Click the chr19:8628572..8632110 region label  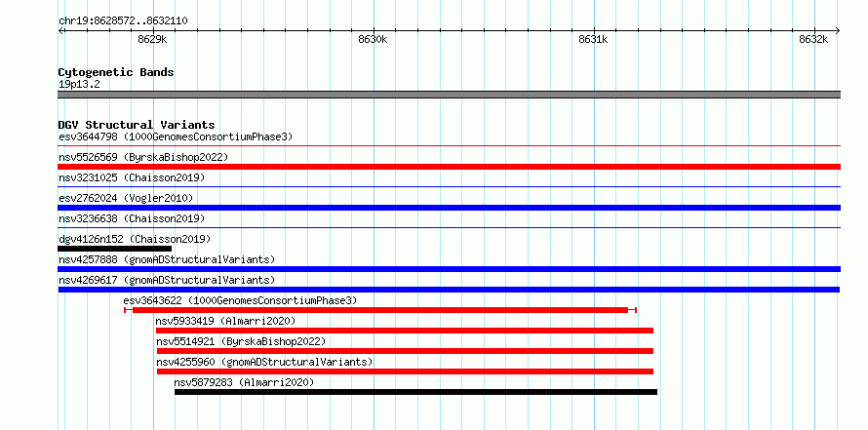pos(123,21)
